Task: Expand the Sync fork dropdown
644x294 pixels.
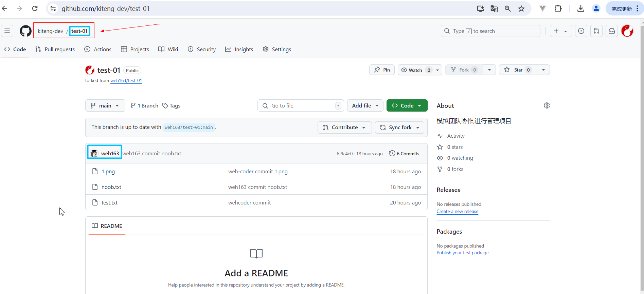Action: click(399, 128)
